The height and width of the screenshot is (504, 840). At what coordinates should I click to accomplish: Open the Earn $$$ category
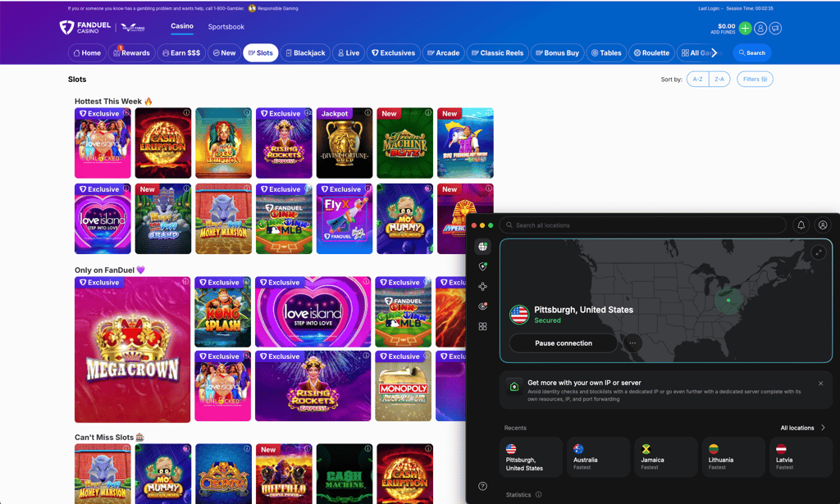pyautogui.click(x=181, y=53)
